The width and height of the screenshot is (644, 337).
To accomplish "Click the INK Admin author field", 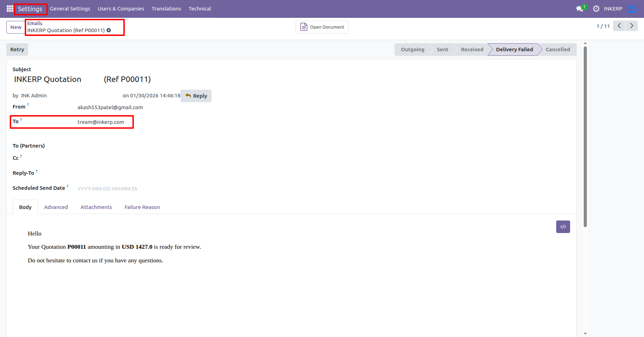I will click(x=34, y=96).
